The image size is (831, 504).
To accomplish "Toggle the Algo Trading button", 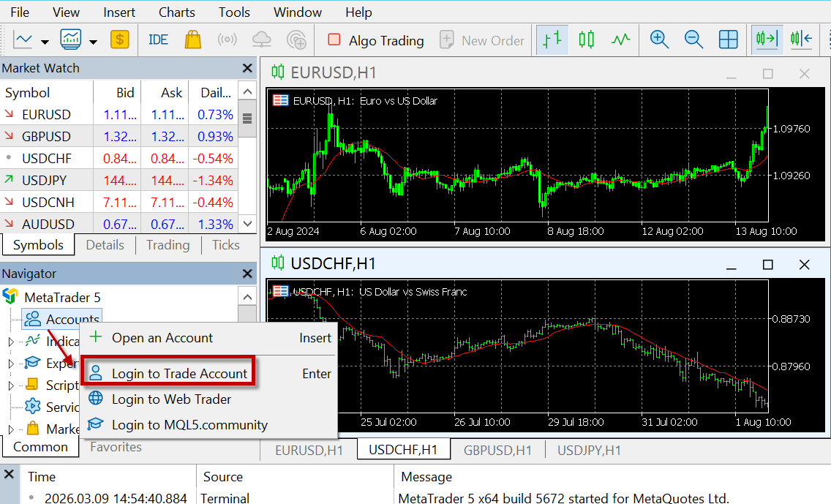I will [376, 40].
